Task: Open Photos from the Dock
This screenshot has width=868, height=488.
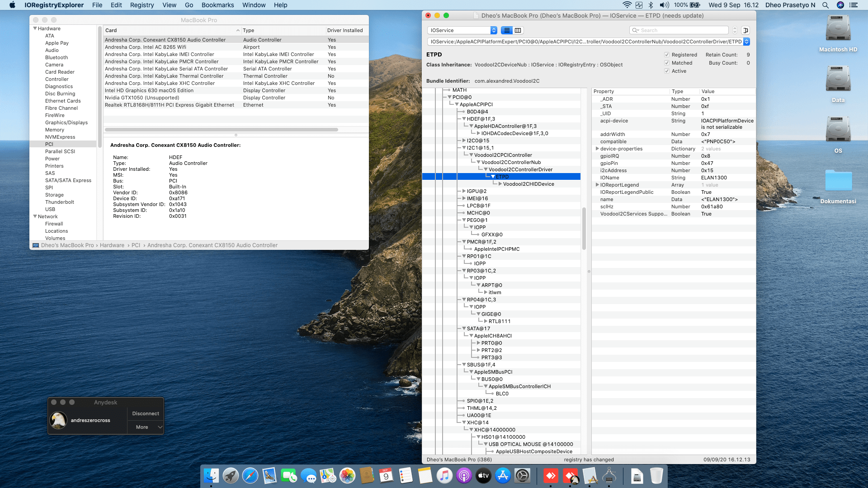Action: pyautogui.click(x=347, y=475)
